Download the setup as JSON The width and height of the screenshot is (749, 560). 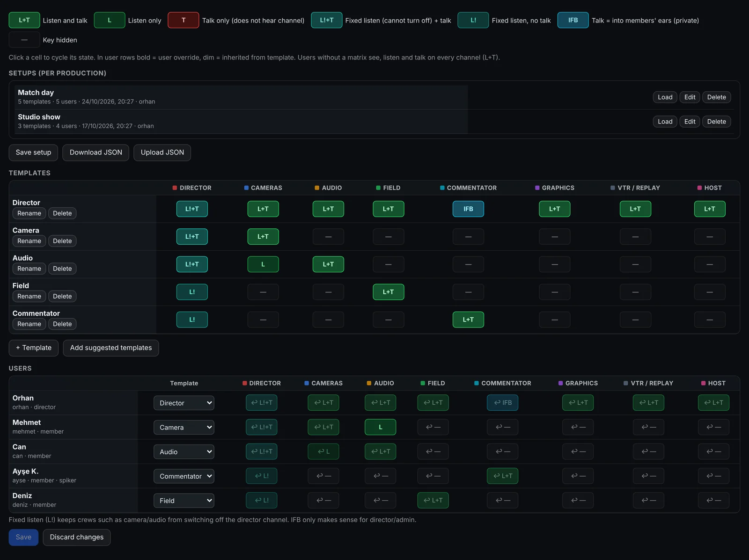[x=96, y=153]
